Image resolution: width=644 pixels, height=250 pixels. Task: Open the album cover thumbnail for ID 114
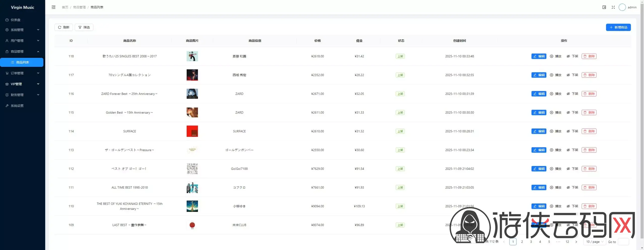point(192,131)
